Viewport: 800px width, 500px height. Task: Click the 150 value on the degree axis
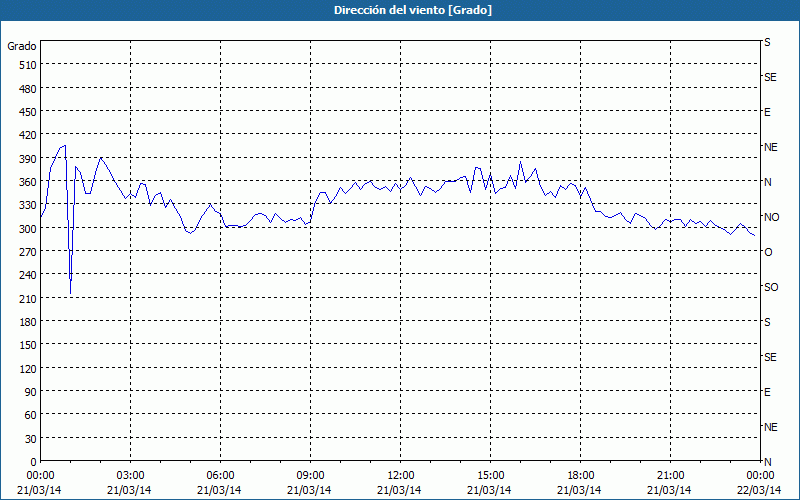pyautogui.click(x=28, y=345)
